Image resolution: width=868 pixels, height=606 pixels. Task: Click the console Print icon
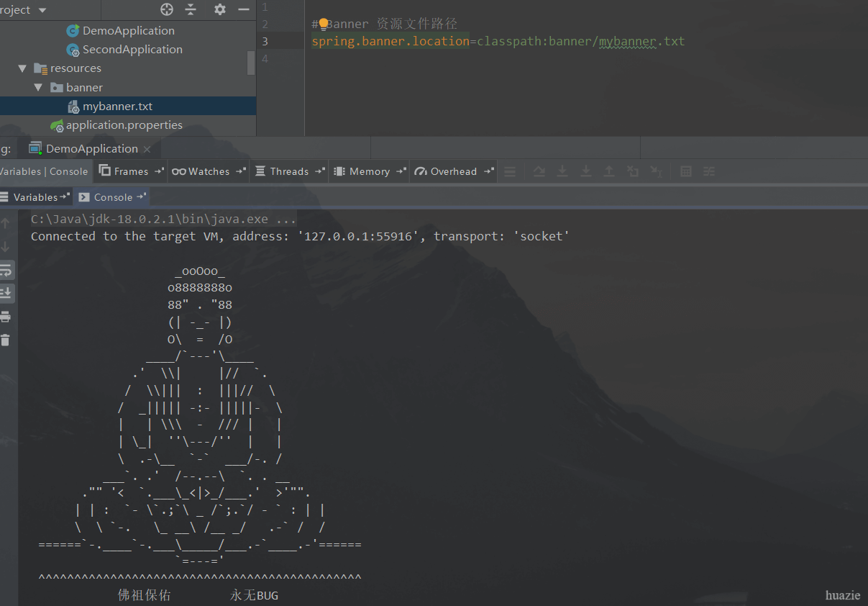coord(6,317)
